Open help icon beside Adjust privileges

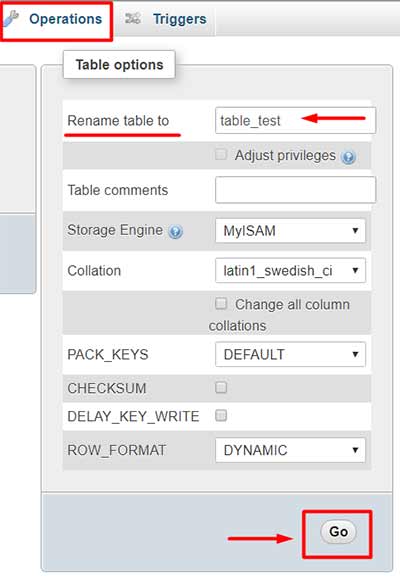tap(349, 157)
